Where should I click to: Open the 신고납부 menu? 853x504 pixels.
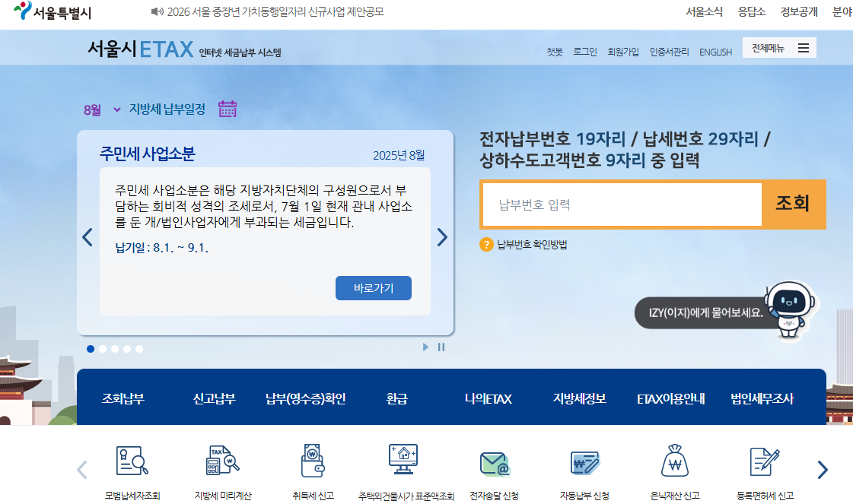[215, 398]
